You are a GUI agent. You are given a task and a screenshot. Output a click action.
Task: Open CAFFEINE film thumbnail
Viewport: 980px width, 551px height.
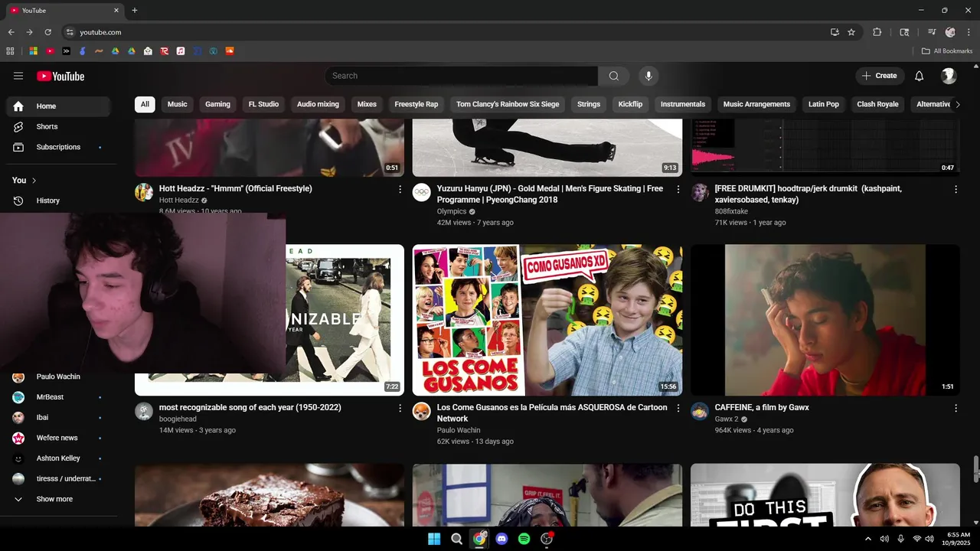(825, 320)
